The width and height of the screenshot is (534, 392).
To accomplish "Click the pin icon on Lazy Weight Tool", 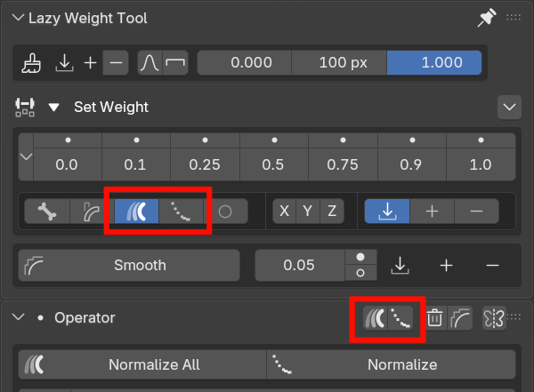I will [486, 17].
